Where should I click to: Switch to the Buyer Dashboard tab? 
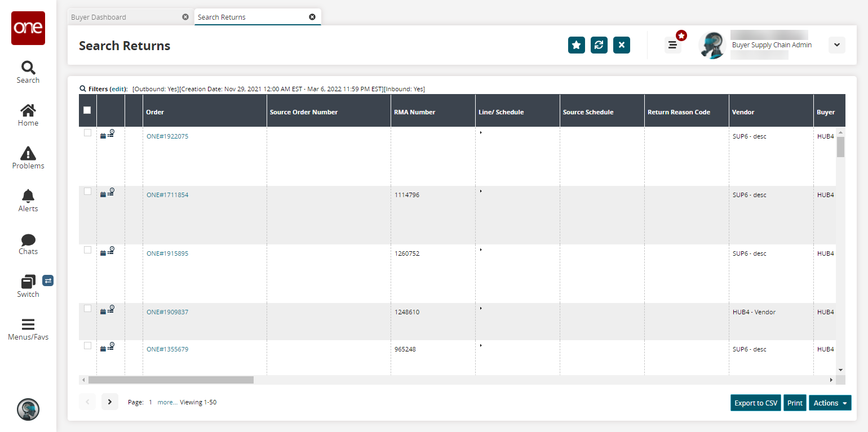(99, 17)
